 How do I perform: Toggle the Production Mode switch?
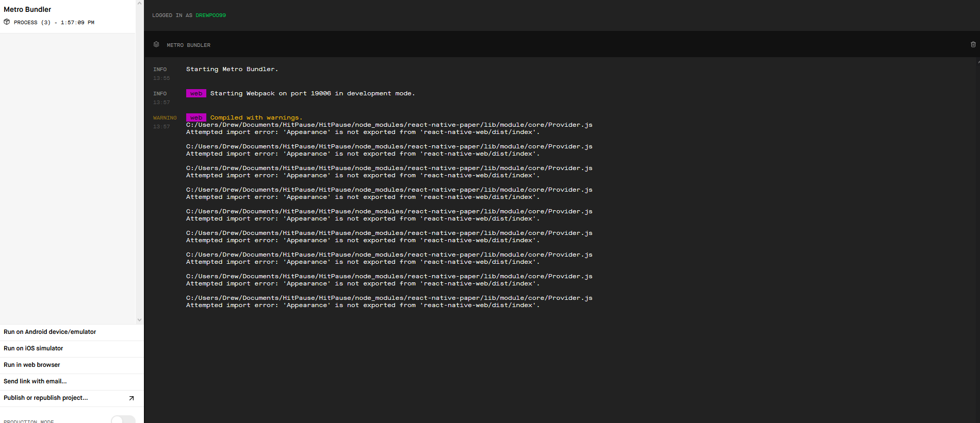pyautogui.click(x=123, y=419)
